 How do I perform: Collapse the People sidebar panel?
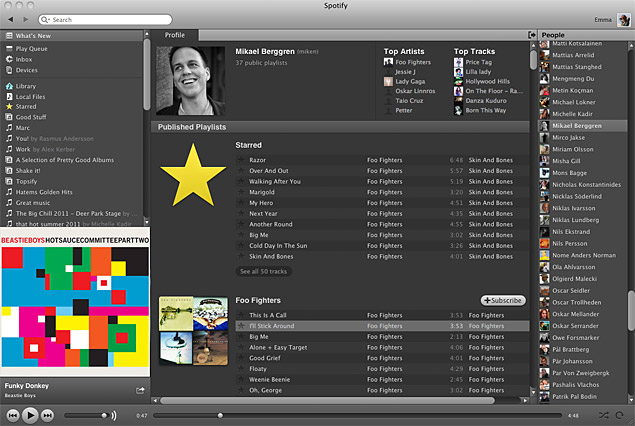pyautogui.click(x=531, y=35)
